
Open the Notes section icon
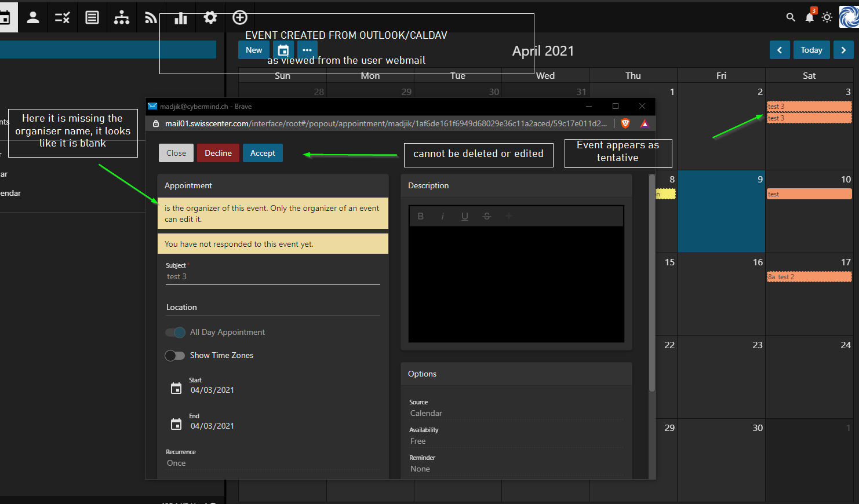(x=92, y=17)
